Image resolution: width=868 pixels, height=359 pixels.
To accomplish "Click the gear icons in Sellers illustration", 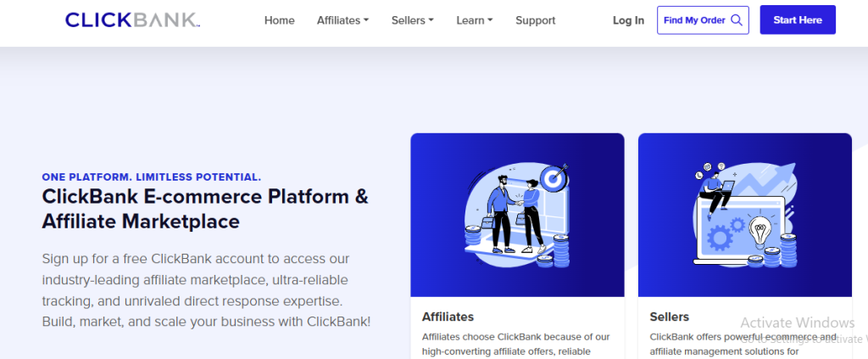I will pyautogui.click(x=726, y=233).
